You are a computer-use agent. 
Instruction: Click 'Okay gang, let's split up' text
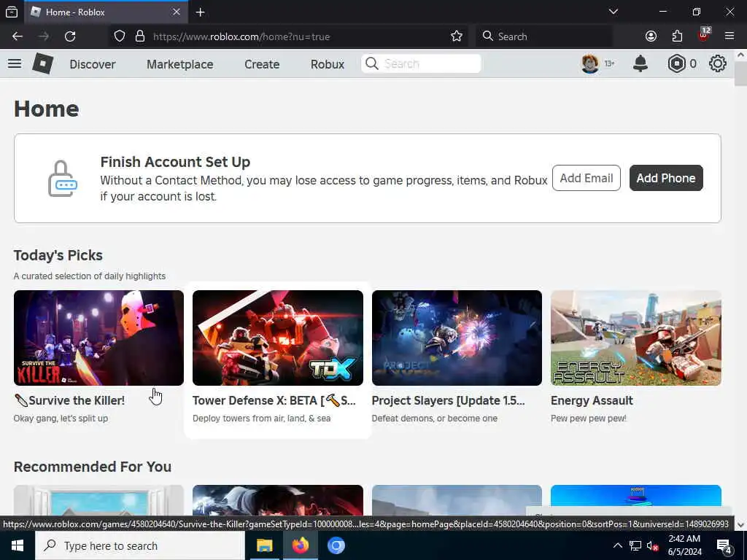[x=61, y=418]
